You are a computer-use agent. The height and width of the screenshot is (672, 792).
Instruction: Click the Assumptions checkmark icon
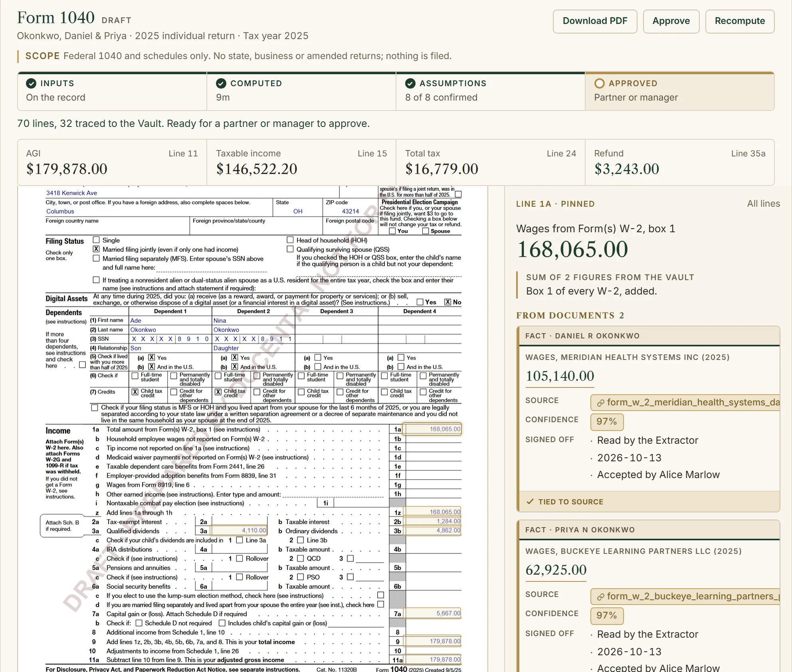pos(410,83)
